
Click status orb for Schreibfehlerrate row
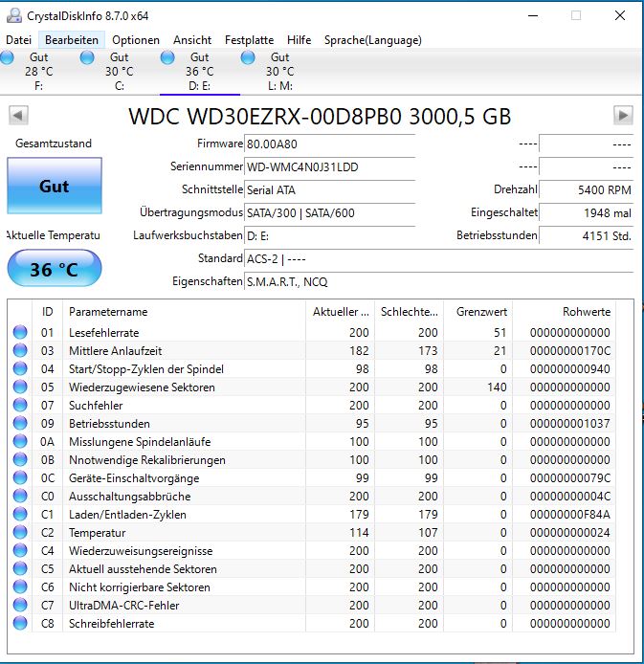(x=20, y=624)
